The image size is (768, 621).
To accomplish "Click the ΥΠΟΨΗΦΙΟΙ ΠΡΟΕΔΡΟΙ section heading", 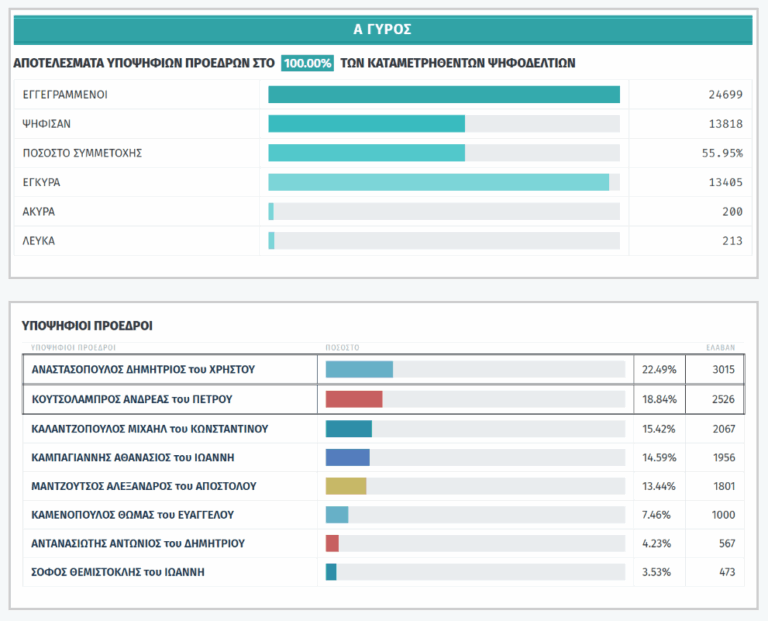I will pyautogui.click(x=87, y=326).
